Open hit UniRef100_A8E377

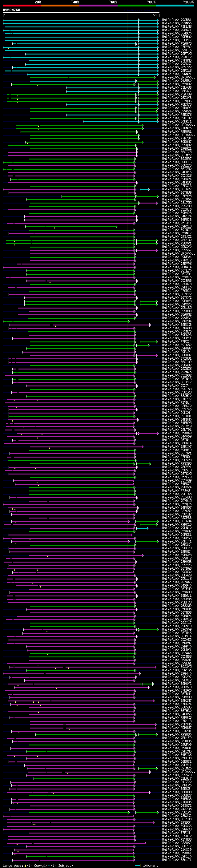177,91
